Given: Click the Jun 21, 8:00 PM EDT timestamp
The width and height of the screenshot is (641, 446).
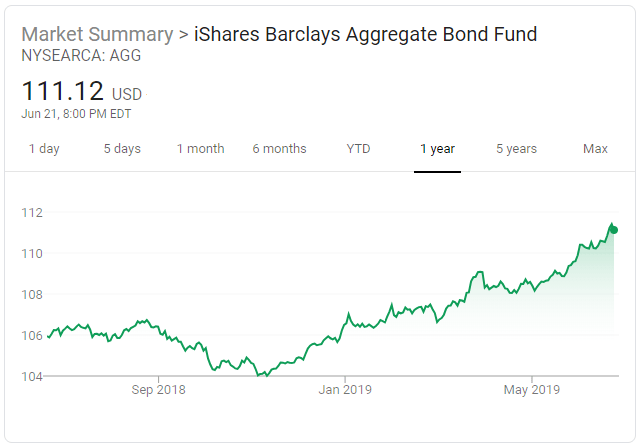Looking at the screenshot, I should (76, 114).
